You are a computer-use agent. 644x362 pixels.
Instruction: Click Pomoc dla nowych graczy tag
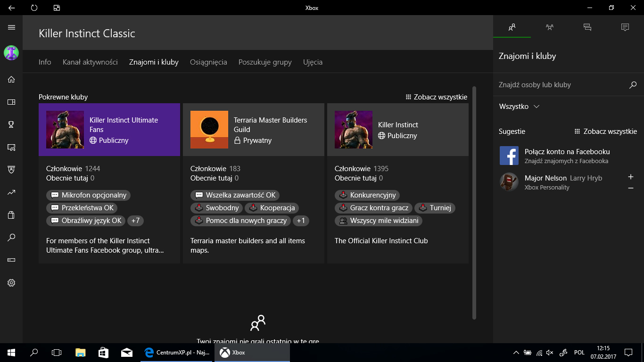[x=240, y=221]
